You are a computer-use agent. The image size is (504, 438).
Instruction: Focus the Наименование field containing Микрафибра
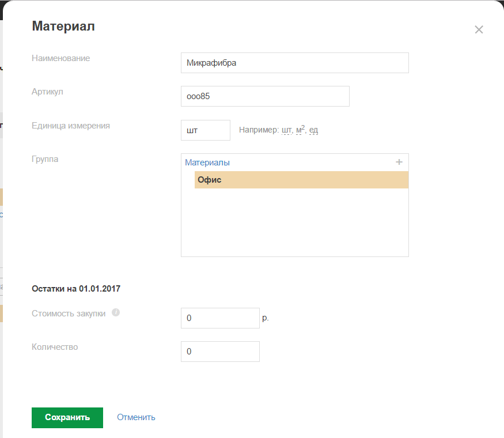point(294,63)
